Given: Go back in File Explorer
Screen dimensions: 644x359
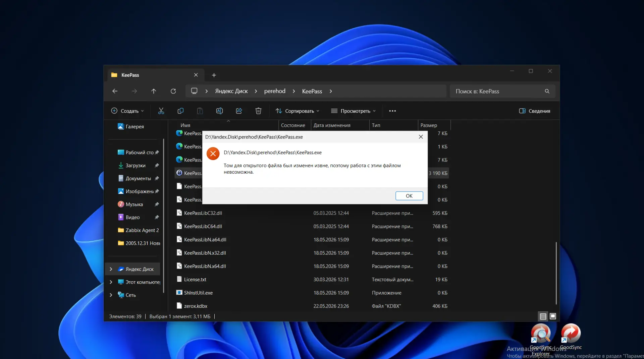Looking at the screenshot, I should [115, 91].
